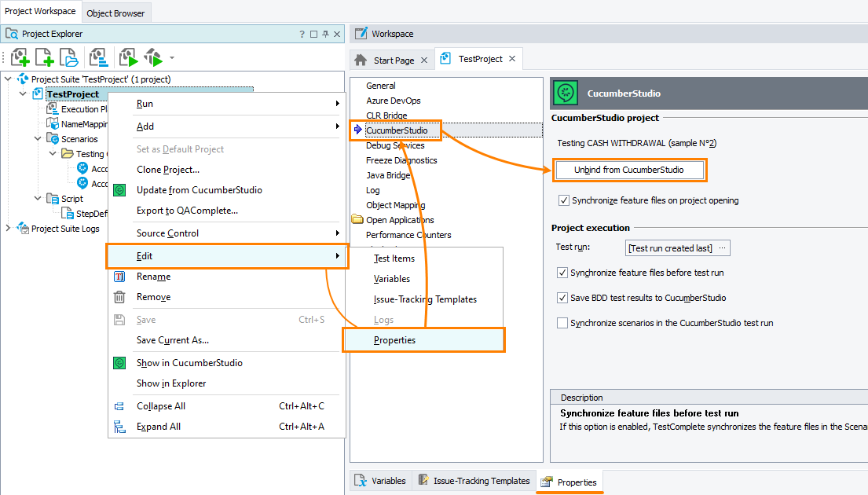Collapse the Scenarios tree node
The width and height of the screenshot is (868, 495).
point(37,139)
